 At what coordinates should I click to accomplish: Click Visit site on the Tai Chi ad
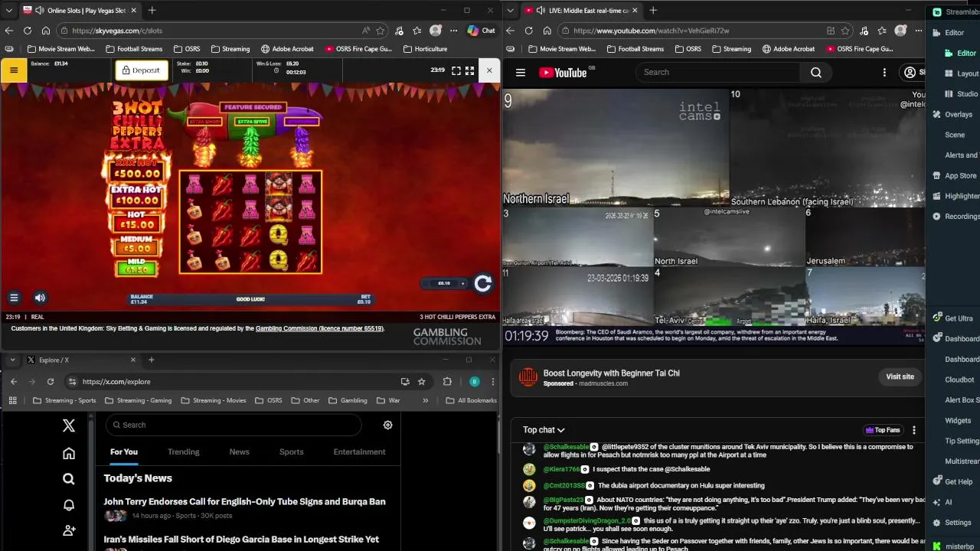pos(900,377)
